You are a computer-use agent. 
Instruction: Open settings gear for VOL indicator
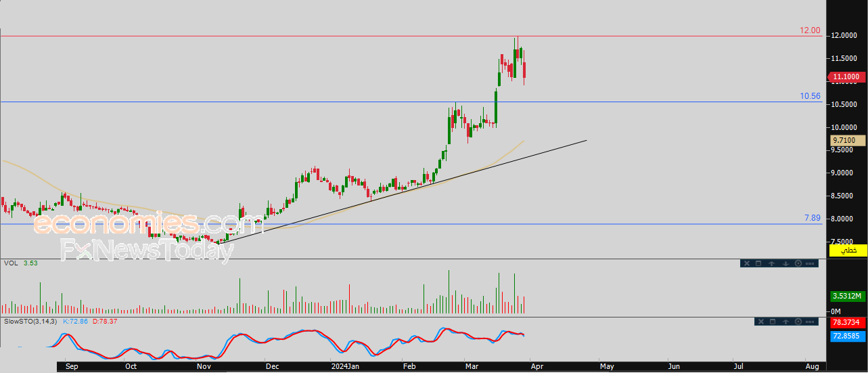coord(798,263)
